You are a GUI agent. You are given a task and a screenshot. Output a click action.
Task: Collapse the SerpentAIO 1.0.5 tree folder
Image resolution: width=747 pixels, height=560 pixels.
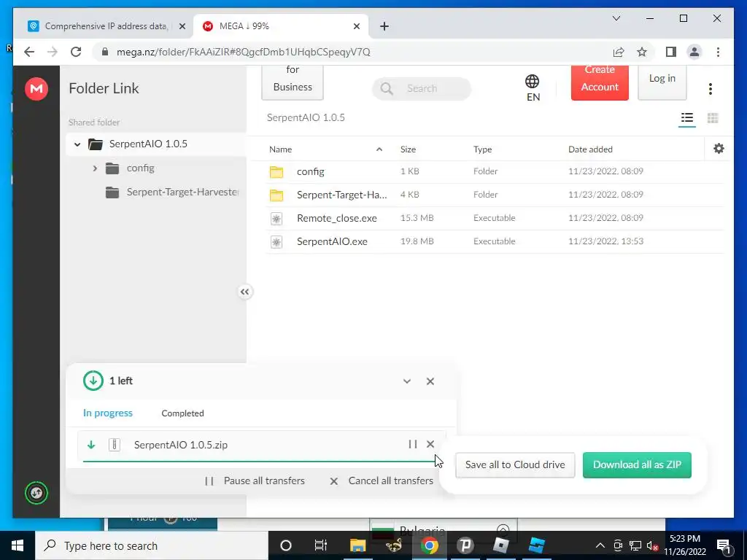(x=77, y=144)
